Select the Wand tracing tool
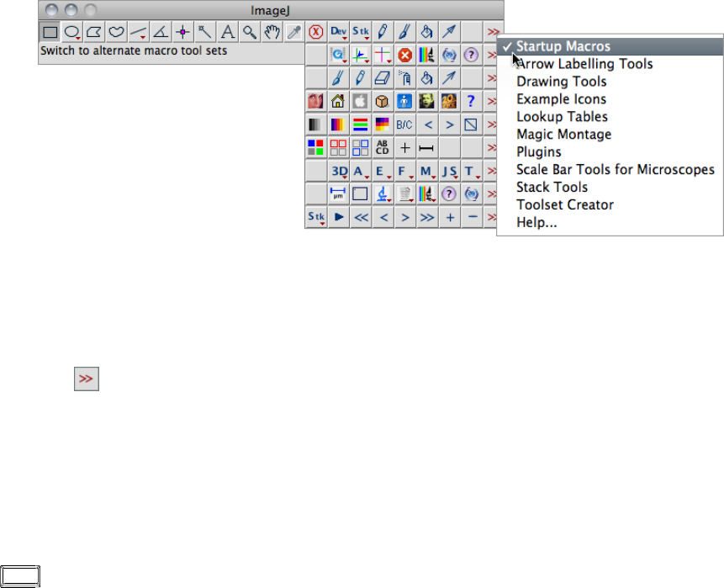 [x=205, y=32]
